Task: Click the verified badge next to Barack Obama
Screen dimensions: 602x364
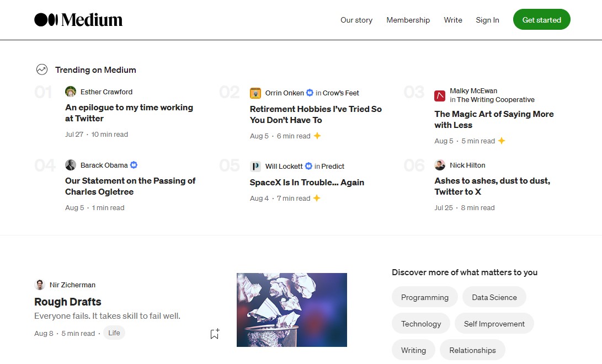Action: 134,165
